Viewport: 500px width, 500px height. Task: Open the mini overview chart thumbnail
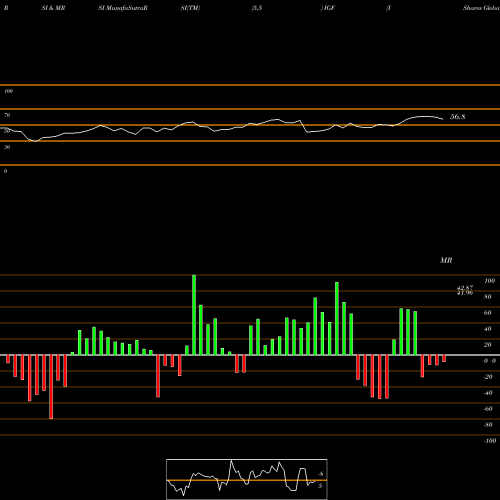point(247,479)
